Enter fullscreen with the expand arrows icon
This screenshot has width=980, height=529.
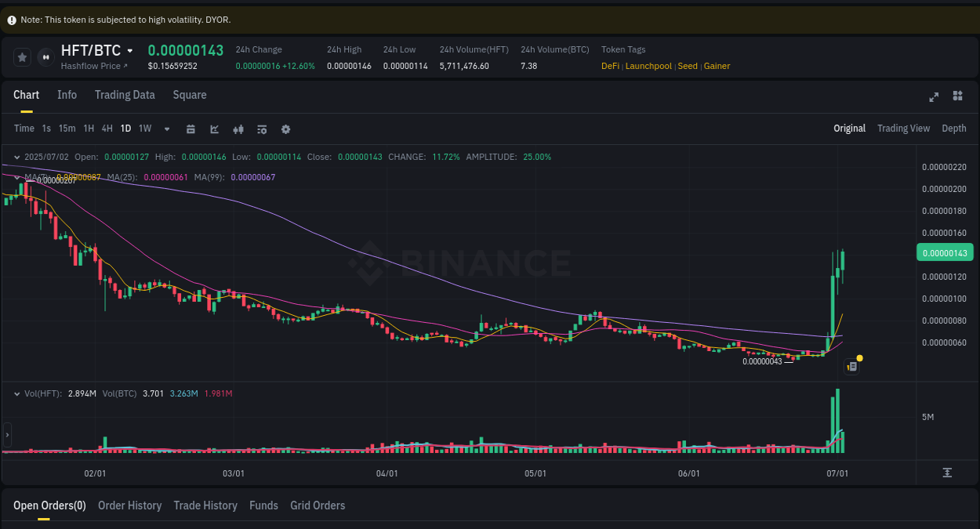tap(933, 97)
